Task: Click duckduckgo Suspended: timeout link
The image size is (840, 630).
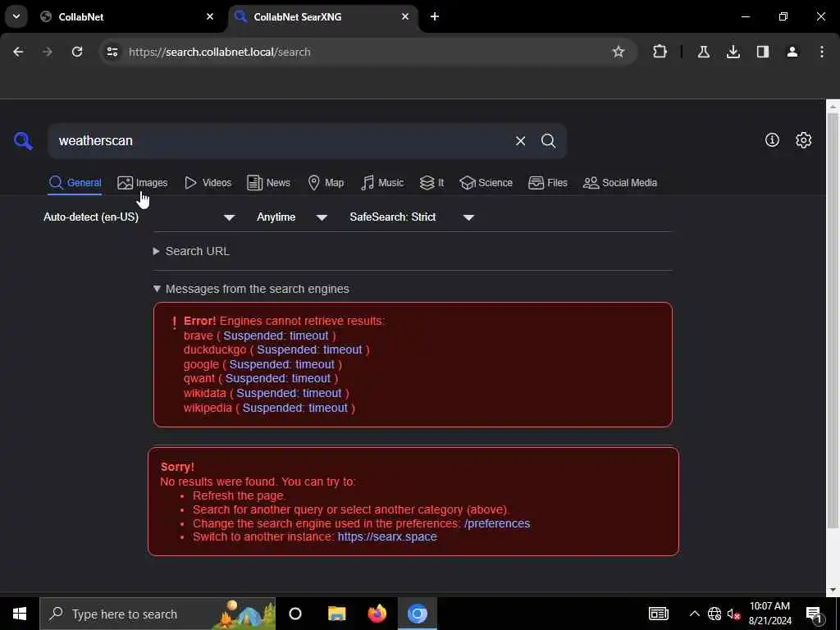Action: pyautogui.click(x=309, y=349)
